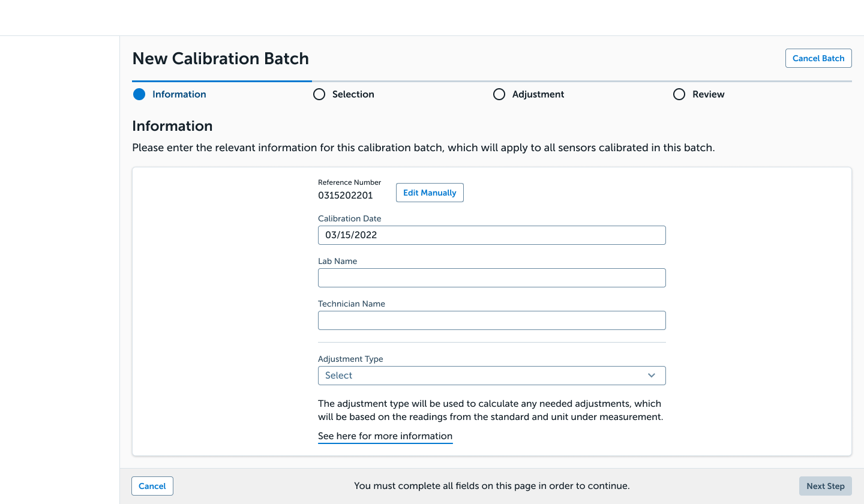Click the Cancel Batch button
864x504 pixels.
[818, 58]
